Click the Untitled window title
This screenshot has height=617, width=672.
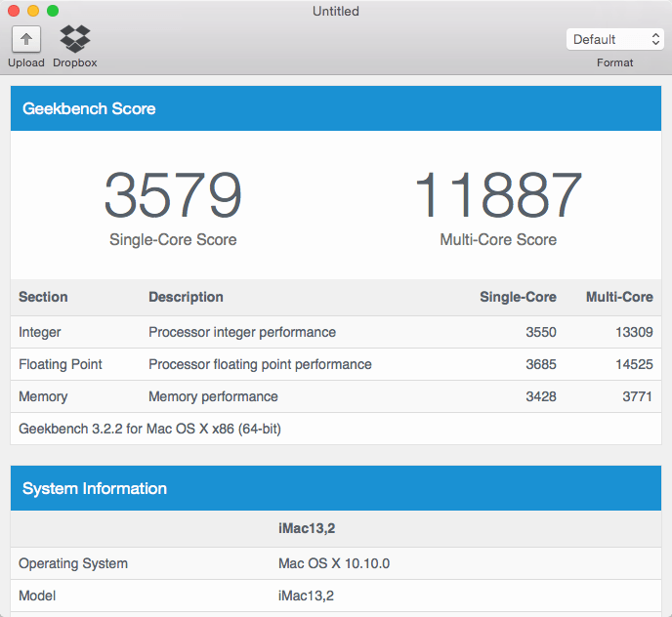[336, 11]
